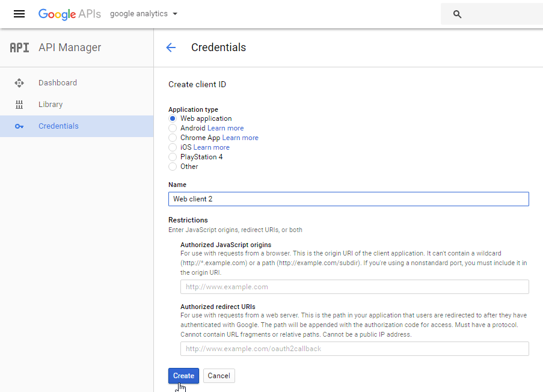The width and height of the screenshot is (543, 392).
Task: Open Dashboard in the sidebar
Action: 58,83
